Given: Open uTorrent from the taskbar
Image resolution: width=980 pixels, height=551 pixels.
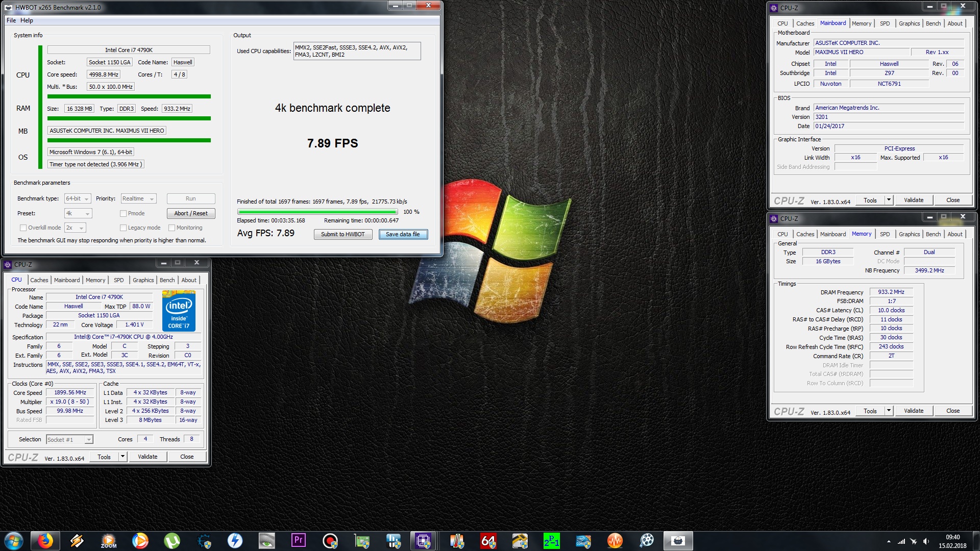Looking at the screenshot, I should (172, 541).
